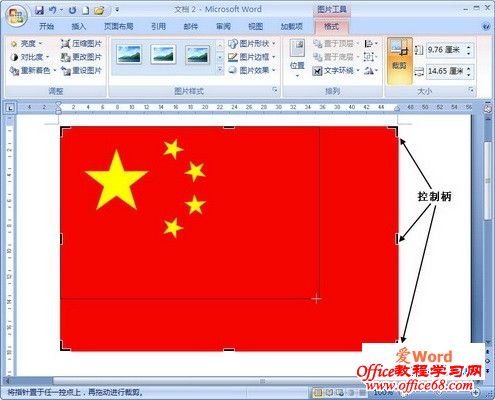495x400 pixels.
Task: Switch to the 邮件 tab
Action: 191,26
